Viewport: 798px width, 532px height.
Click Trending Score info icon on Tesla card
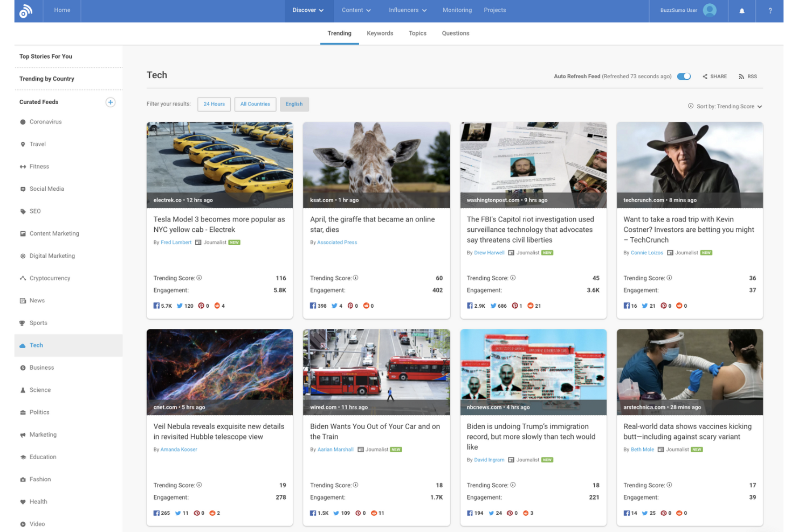200,278
